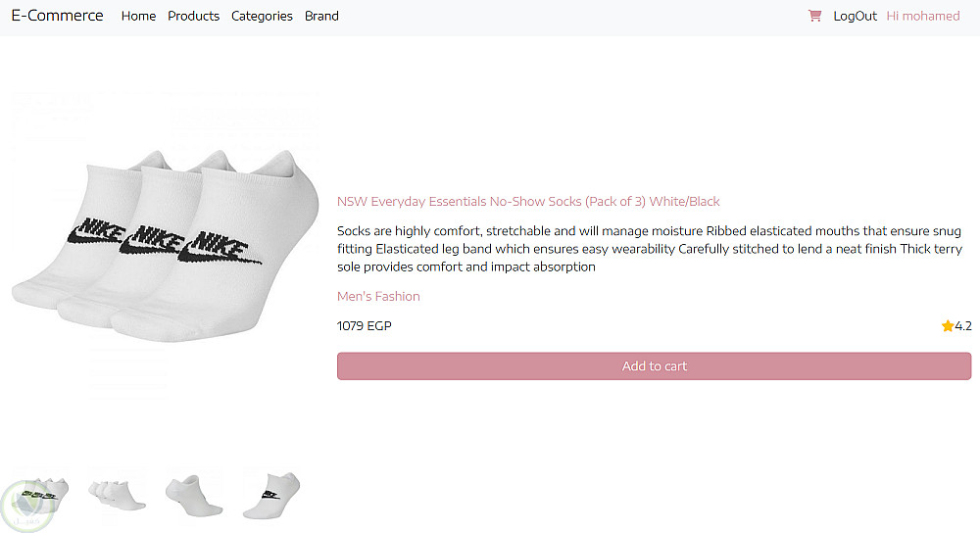Choose the single sock with logo thumbnail
980x533 pixels.
[271, 495]
